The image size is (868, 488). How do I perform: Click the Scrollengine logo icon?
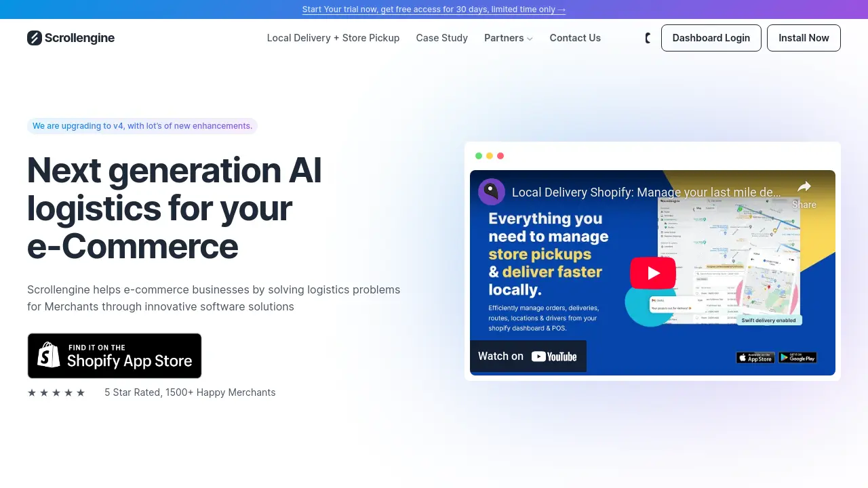coord(35,38)
